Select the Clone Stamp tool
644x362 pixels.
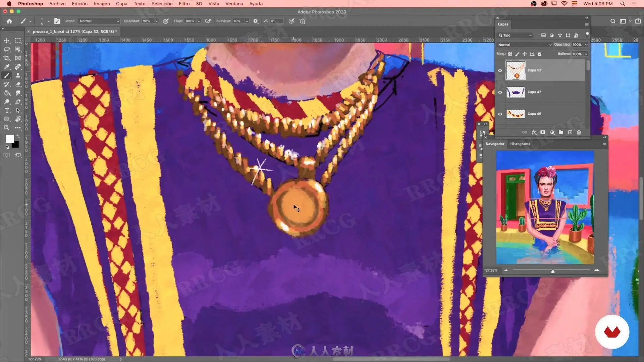[18, 75]
